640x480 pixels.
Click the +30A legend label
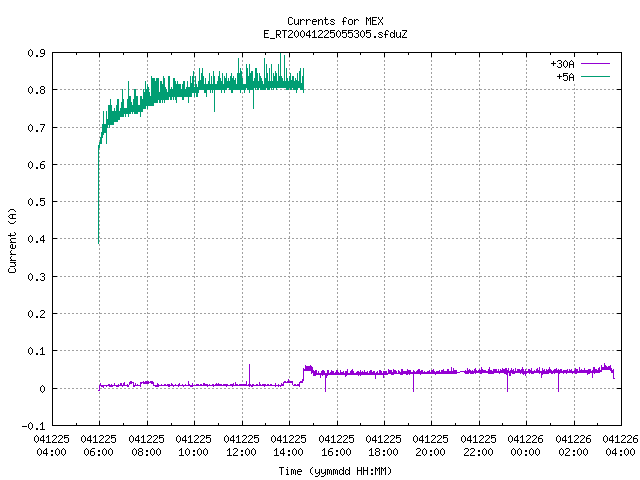[562, 64]
